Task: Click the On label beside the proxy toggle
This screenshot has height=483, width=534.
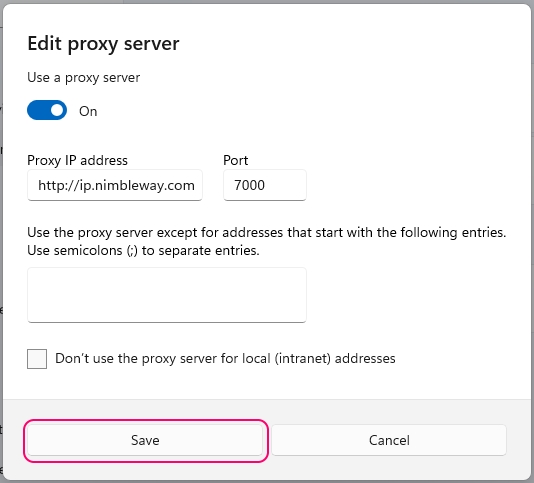Action: (x=88, y=111)
